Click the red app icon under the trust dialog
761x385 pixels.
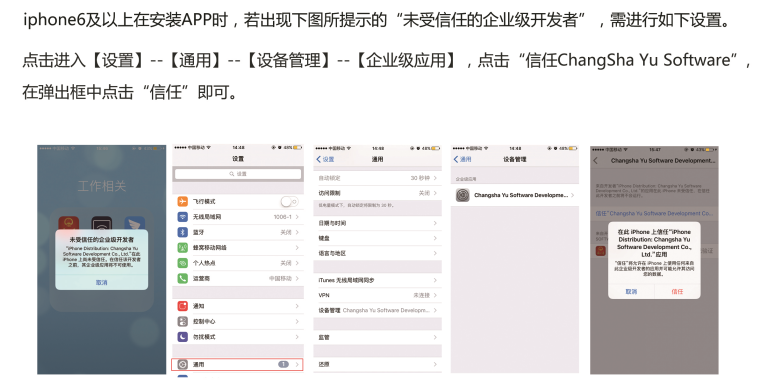tap(601, 251)
